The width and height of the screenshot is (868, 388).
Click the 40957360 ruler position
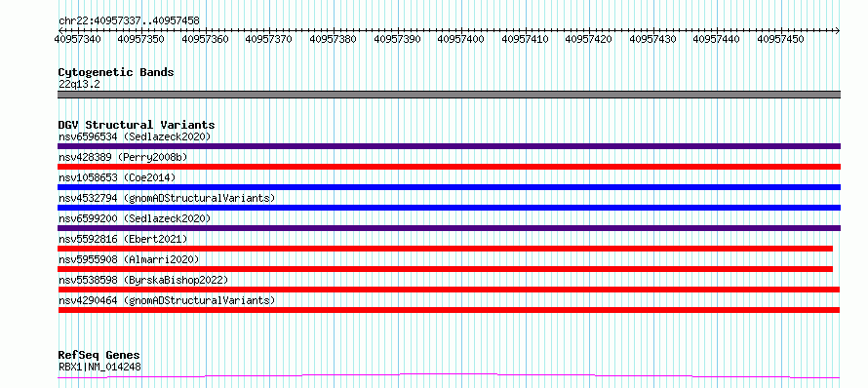click(x=206, y=39)
